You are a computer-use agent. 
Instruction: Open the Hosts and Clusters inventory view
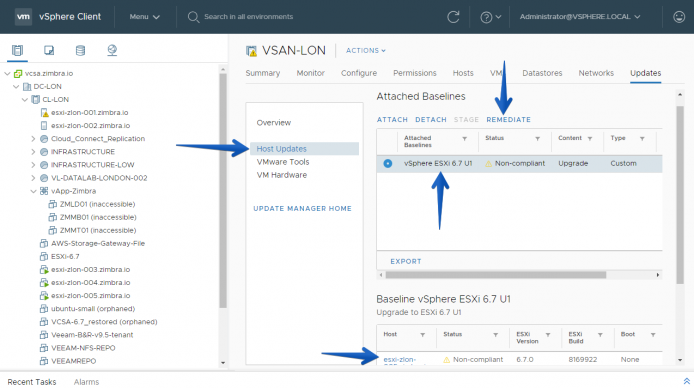click(17, 50)
